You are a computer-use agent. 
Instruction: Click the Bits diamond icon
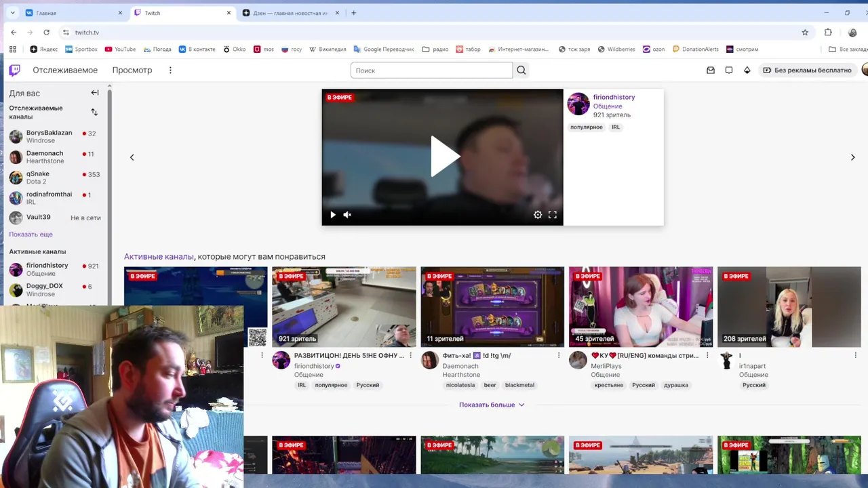pos(747,70)
